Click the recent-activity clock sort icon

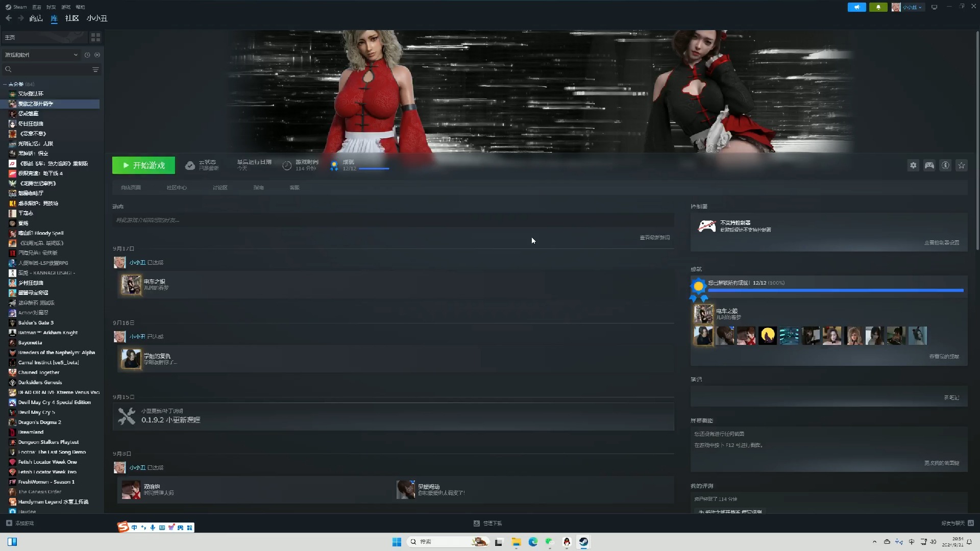(x=87, y=55)
